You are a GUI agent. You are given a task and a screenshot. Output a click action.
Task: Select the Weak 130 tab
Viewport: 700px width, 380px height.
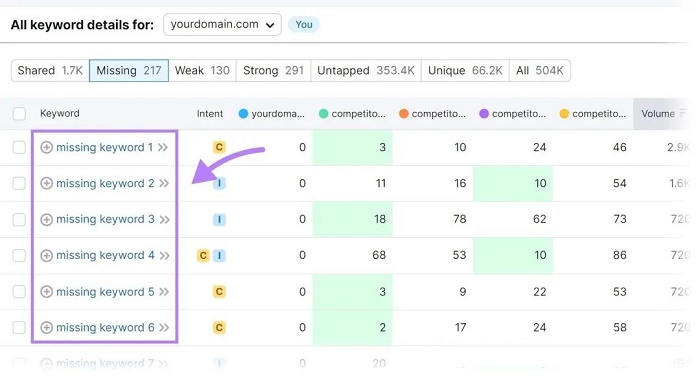[202, 71]
